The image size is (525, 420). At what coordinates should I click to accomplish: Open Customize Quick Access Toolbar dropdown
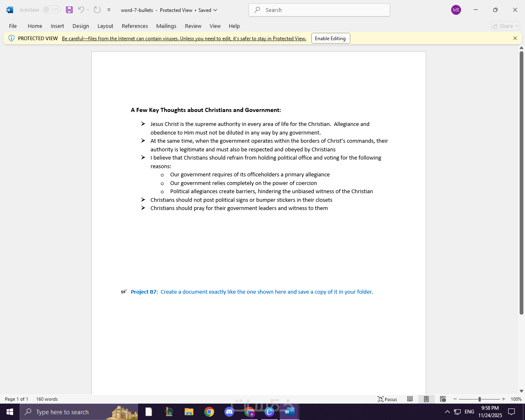tap(109, 10)
